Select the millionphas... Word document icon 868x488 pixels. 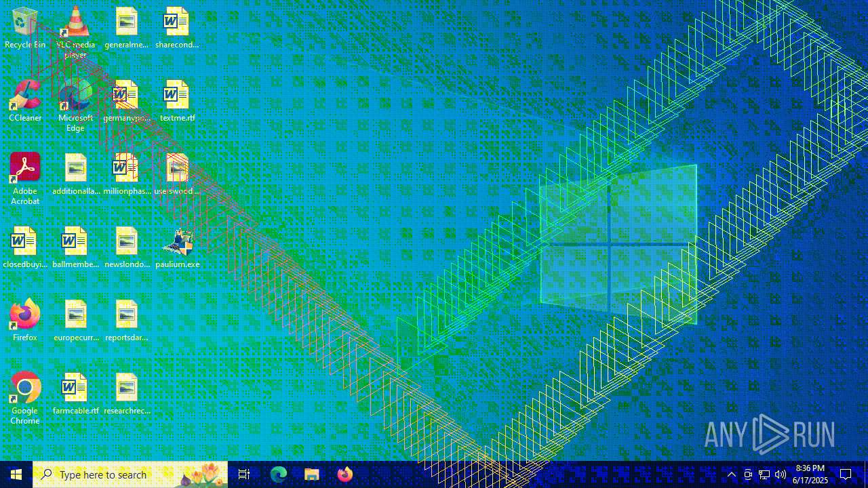click(126, 175)
